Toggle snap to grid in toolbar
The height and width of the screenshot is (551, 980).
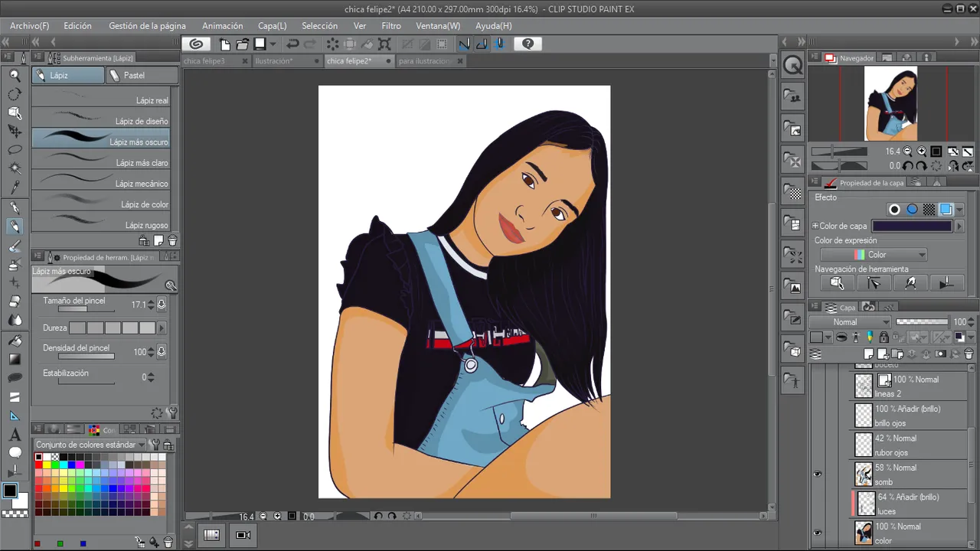499,44
